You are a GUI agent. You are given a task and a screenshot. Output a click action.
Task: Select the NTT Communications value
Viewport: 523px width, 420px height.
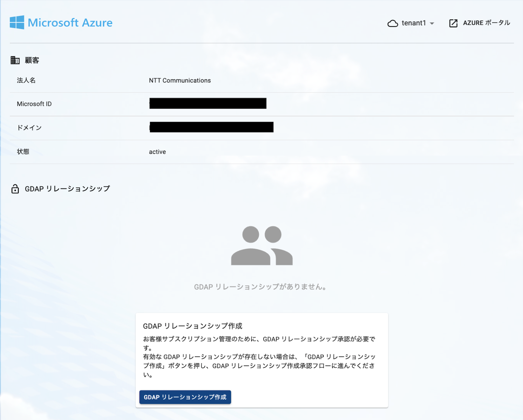(180, 81)
